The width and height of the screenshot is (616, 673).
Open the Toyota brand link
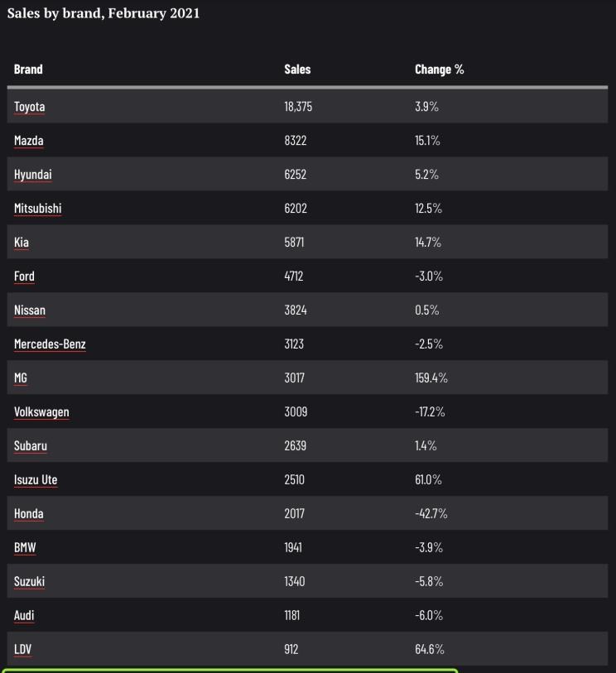point(29,107)
